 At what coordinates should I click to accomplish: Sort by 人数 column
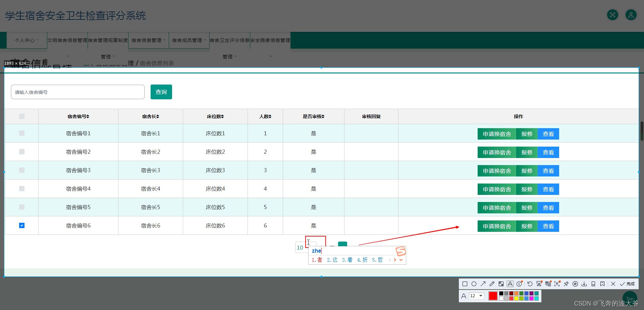[265, 116]
